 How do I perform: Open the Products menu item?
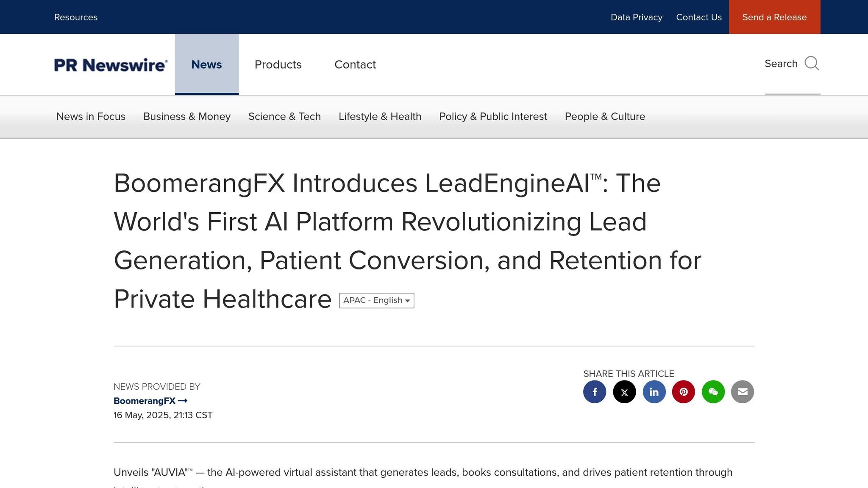(x=278, y=64)
